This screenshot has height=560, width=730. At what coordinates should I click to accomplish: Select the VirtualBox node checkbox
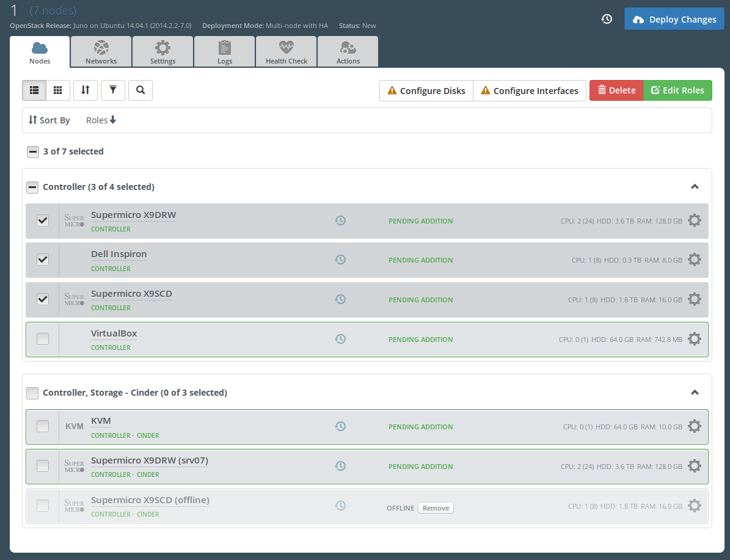click(x=43, y=339)
